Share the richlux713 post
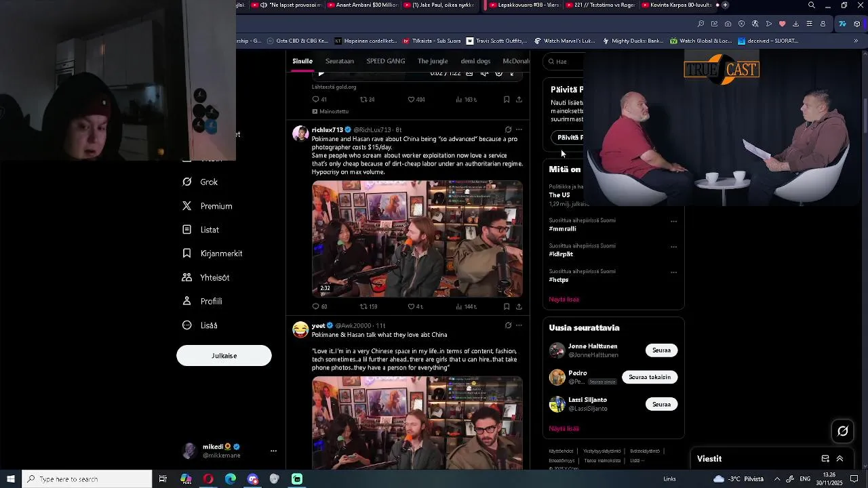The image size is (868, 488). (x=519, y=306)
